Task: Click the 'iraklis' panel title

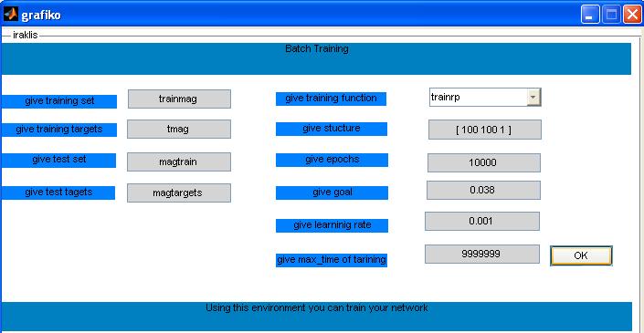Action: 26,36
